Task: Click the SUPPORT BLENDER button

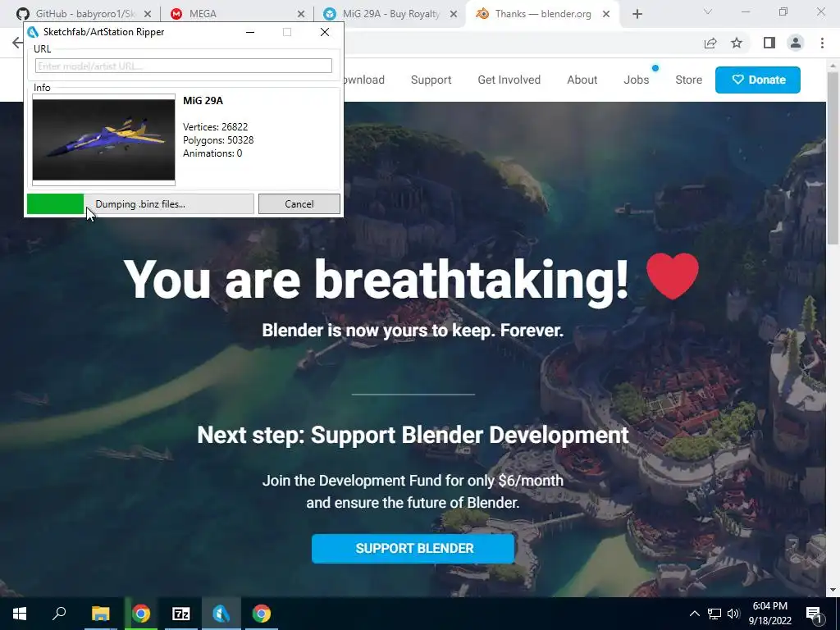Action: [413, 548]
